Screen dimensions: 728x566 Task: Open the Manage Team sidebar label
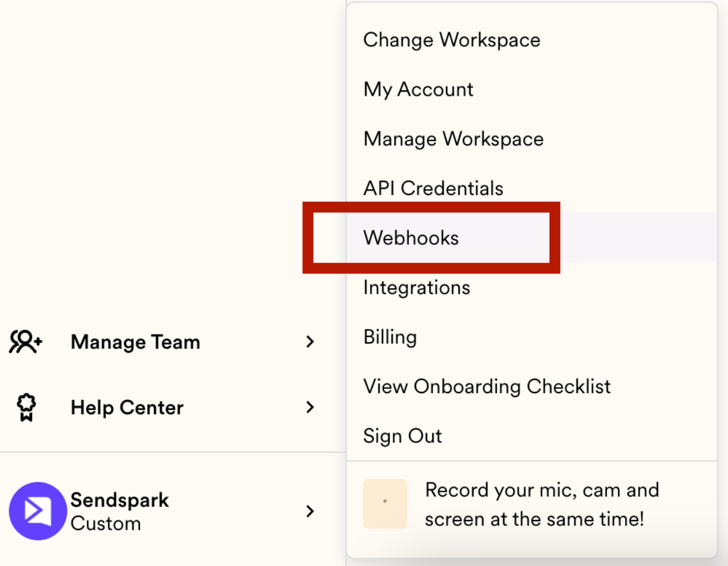(135, 342)
